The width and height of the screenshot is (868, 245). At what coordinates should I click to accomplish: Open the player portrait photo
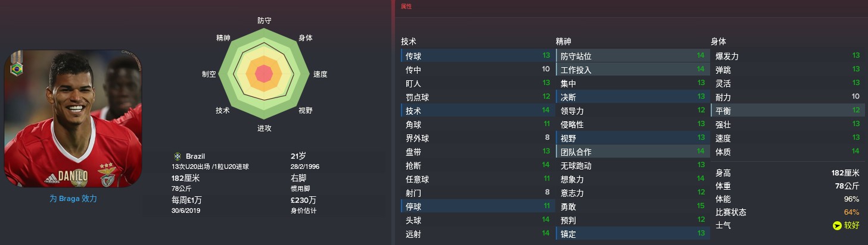click(x=73, y=119)
